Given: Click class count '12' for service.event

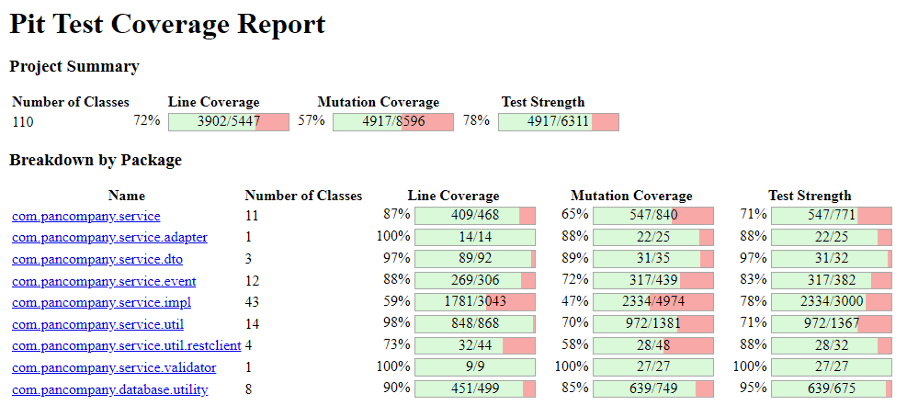Looking at the screenshot, I should (252, 281).
